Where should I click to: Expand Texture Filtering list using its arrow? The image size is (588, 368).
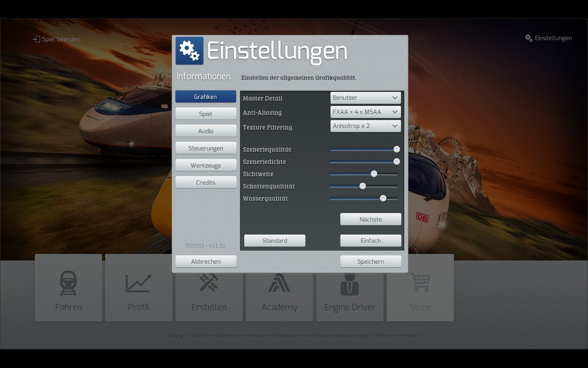pos(395,126)
